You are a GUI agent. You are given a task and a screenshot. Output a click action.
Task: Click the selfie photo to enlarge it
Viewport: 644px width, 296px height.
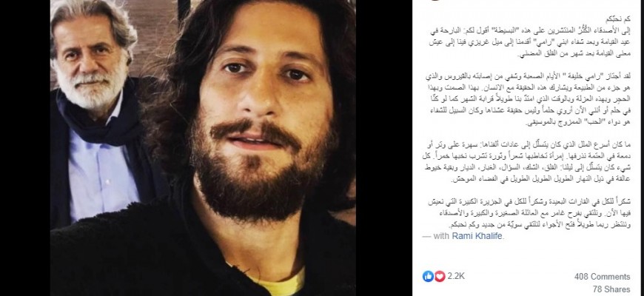click(203, 148)
